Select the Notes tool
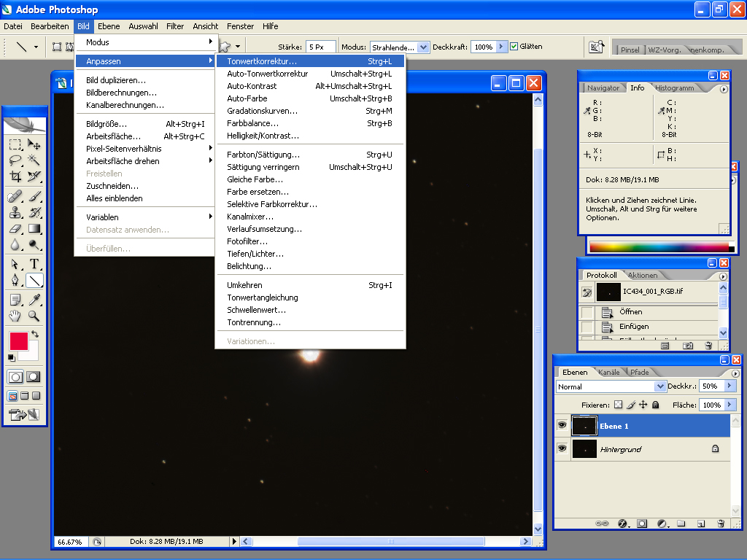747x560 pixels. [x=15, y=300]
